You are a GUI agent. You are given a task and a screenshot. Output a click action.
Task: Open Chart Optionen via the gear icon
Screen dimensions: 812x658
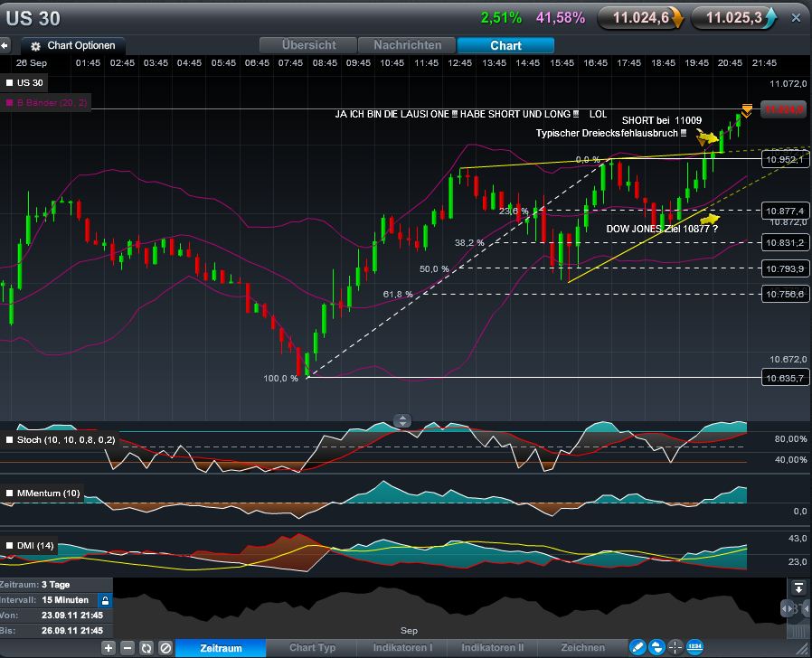click(x=34, y=45)
